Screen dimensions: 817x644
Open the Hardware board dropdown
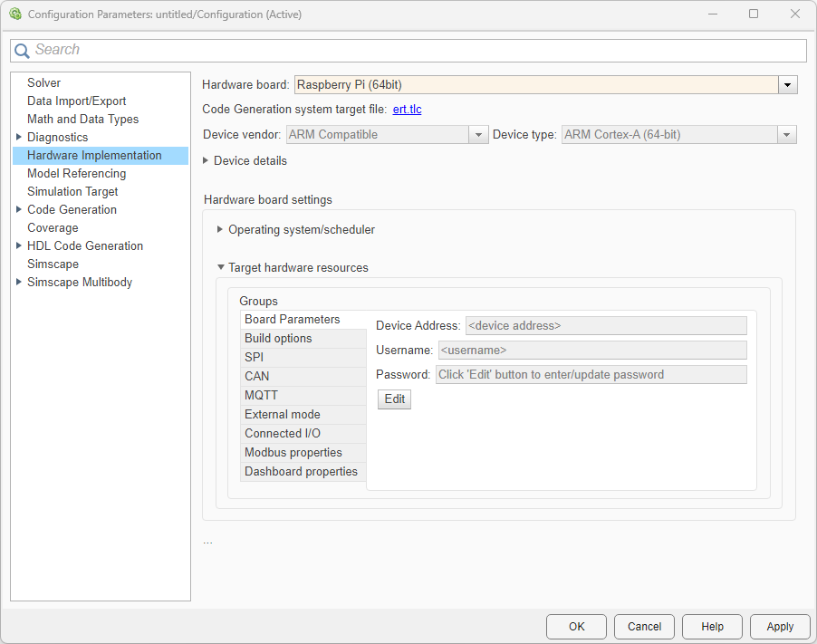coord(787,84)
